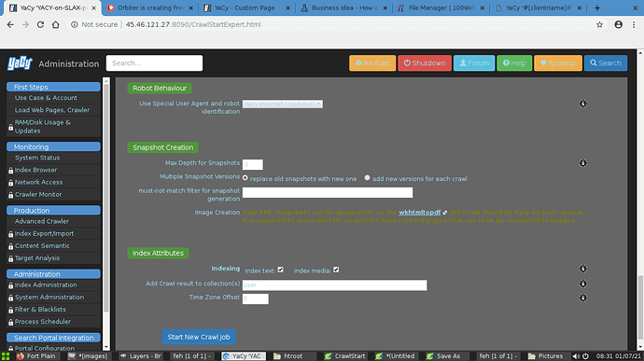644x361 pixels.
Task: Click info icon beside Indexing row
Action: [x=582, y=269]
